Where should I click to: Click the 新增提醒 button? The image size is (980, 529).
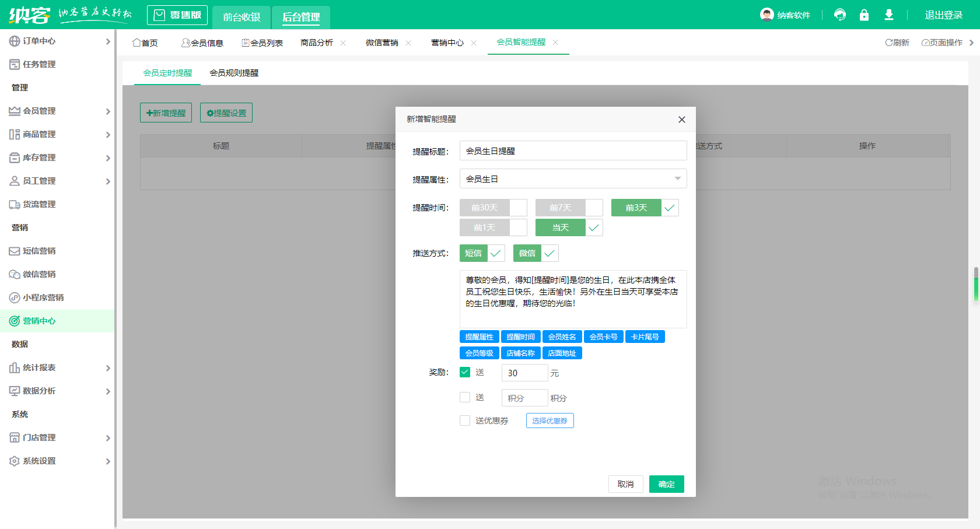click(x=166, y=113)
